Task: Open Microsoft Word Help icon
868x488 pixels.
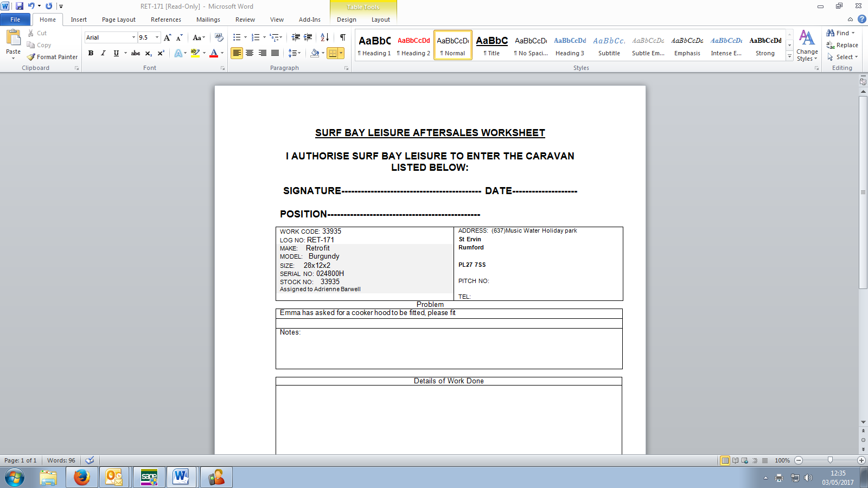Action: pyautogui.click(x=861, y=19)
